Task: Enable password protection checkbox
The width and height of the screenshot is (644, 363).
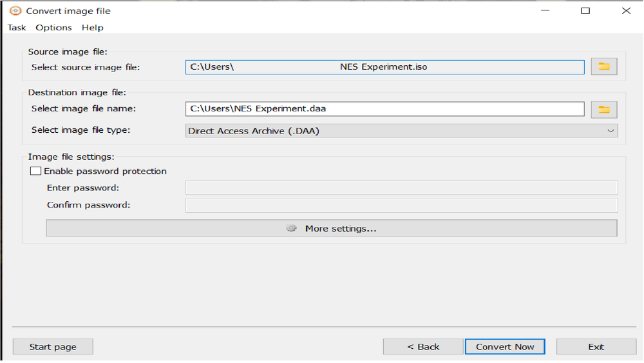Action: (x=35, y=171)
